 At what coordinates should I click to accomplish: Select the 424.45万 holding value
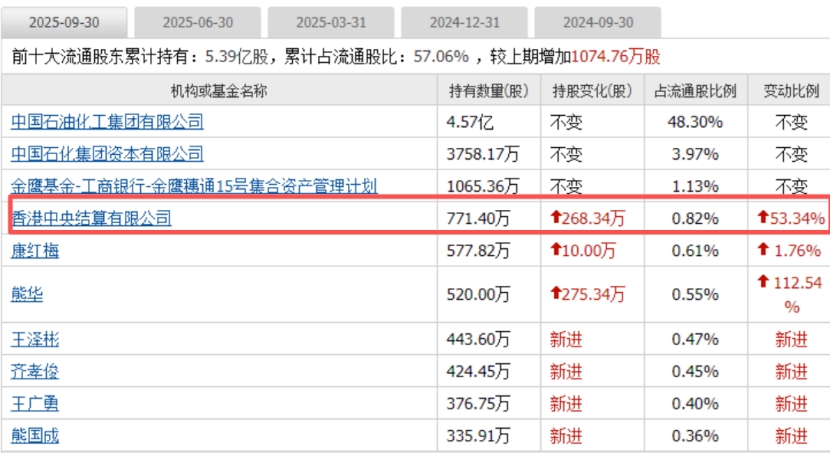tap(478, 371)
